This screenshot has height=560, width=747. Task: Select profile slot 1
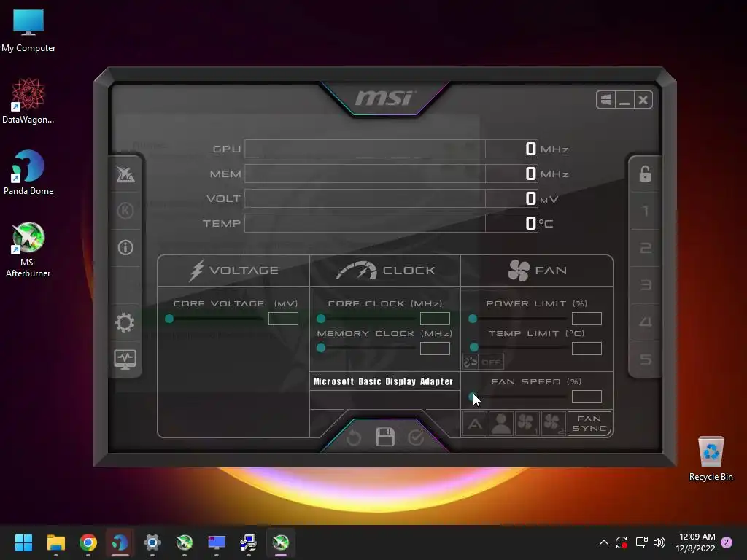tap(645, 211)
